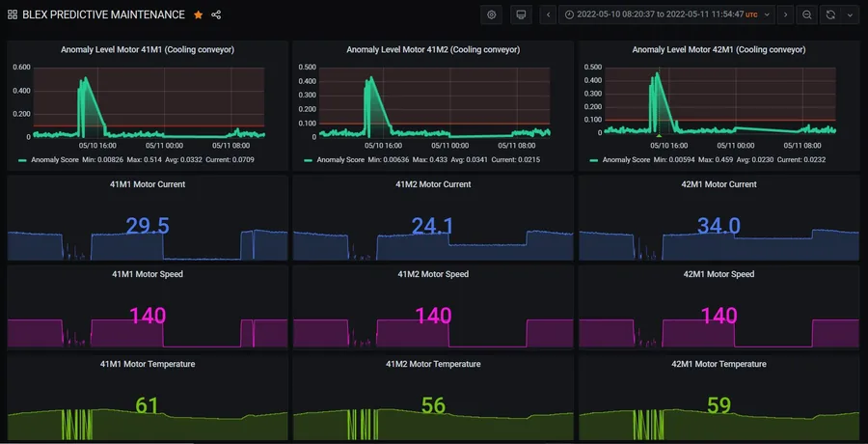Zoom out the time range
868x444 pixels.
pyautogui.click(x=807, y=15)
